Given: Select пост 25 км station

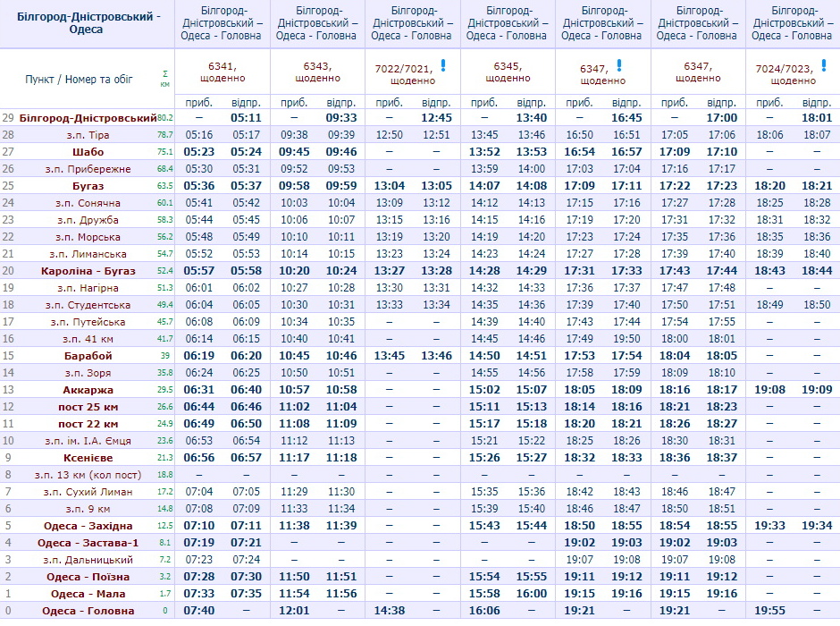Looking at the screenshot, I should point(88,407).
